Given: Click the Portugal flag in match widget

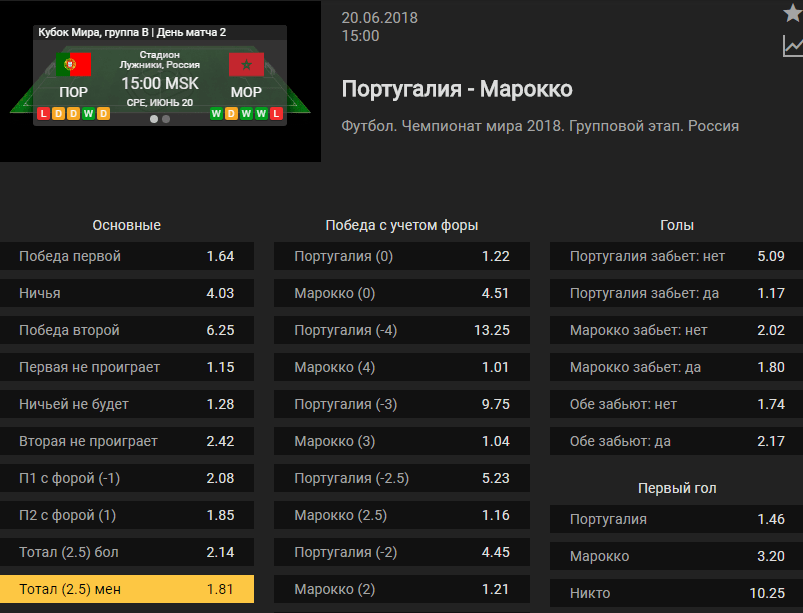Looking at the screenshot, I should click(x=73, y=65).
